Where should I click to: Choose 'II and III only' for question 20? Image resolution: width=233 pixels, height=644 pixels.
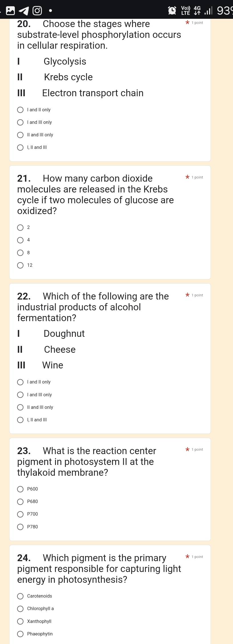[21, 135]
